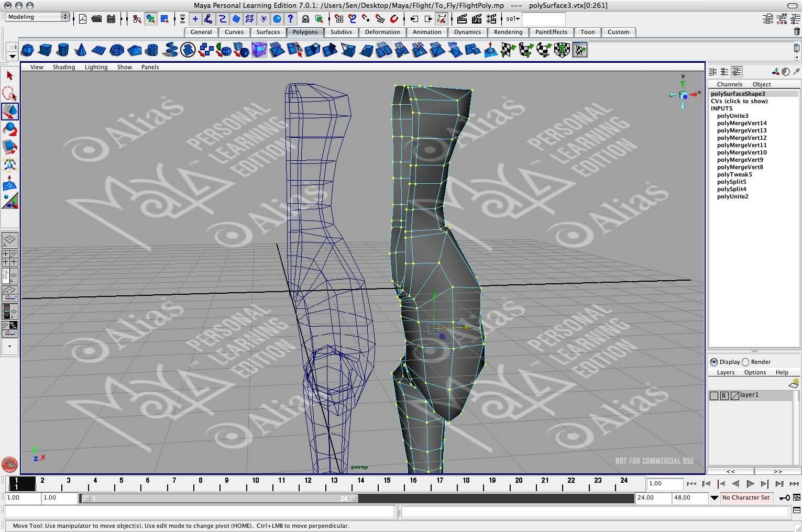Select polyMergeVert14 input node

742,123
